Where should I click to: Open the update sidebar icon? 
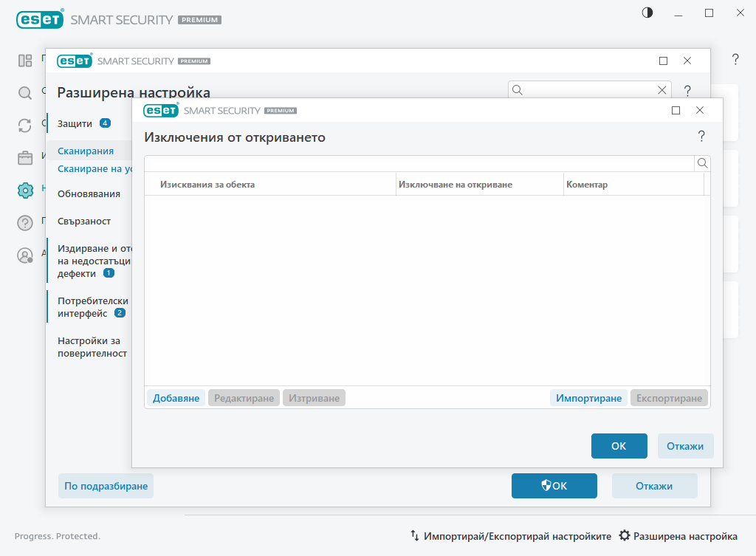tap(25, 126)
